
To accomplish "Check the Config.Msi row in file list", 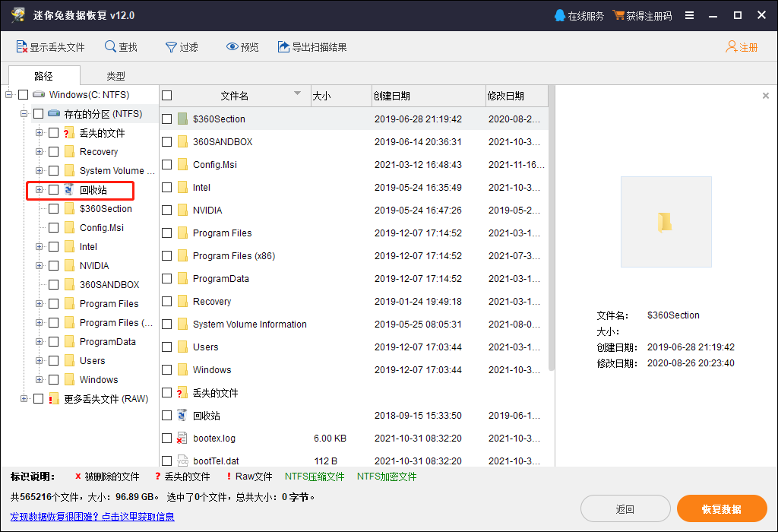I will click(167, 164).
